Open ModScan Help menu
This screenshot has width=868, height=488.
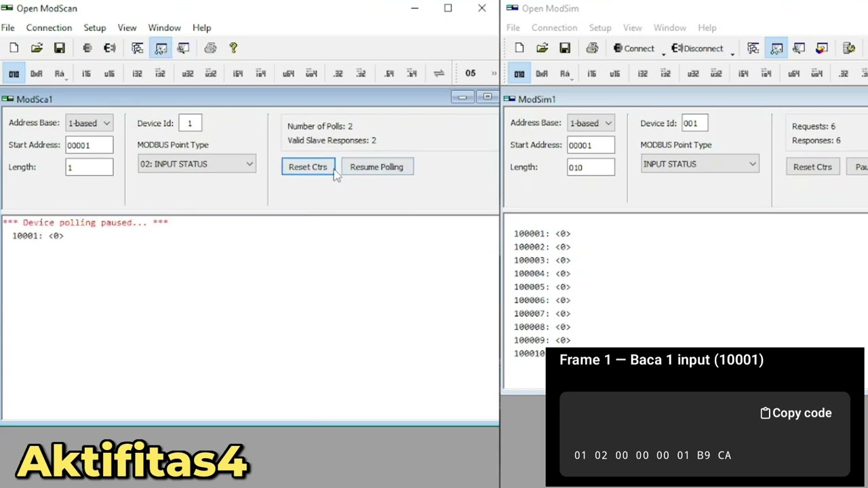pyautogui.click(x=201, y=28)
